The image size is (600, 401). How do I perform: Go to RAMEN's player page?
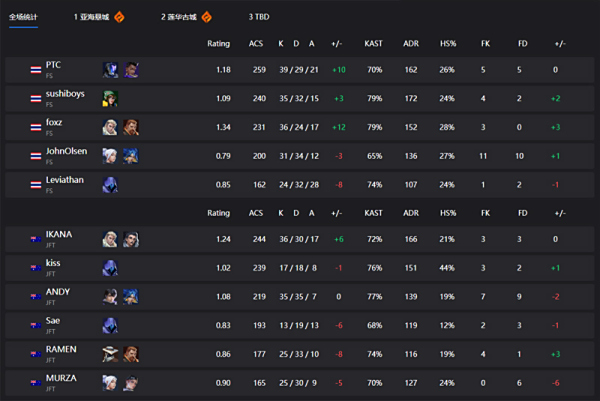click(60, 349)
